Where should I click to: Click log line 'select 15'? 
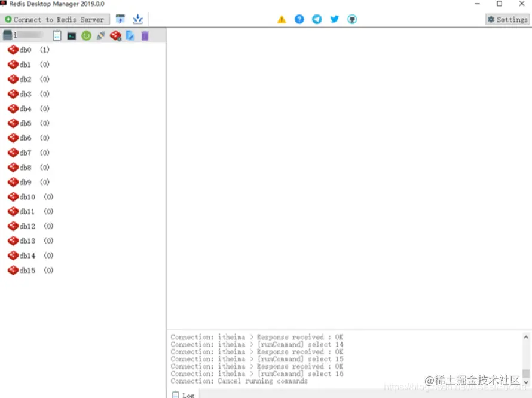[x=257, y=359]
